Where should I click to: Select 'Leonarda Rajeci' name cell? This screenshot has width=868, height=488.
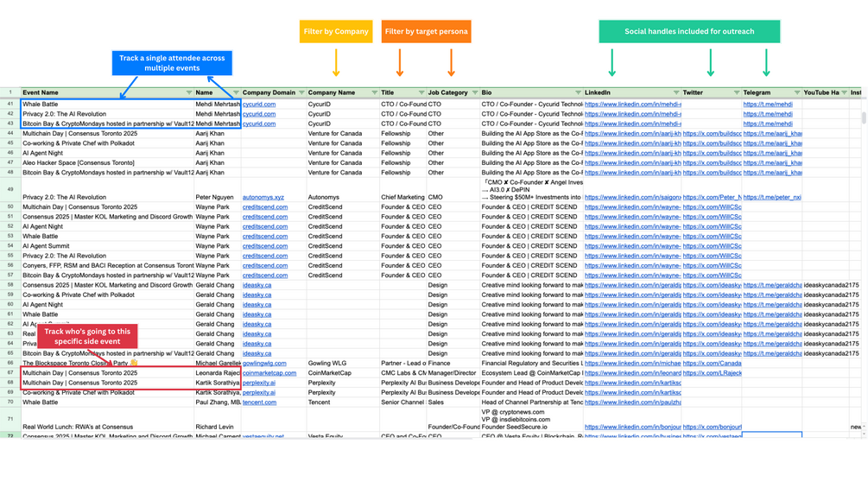[217, 373]
